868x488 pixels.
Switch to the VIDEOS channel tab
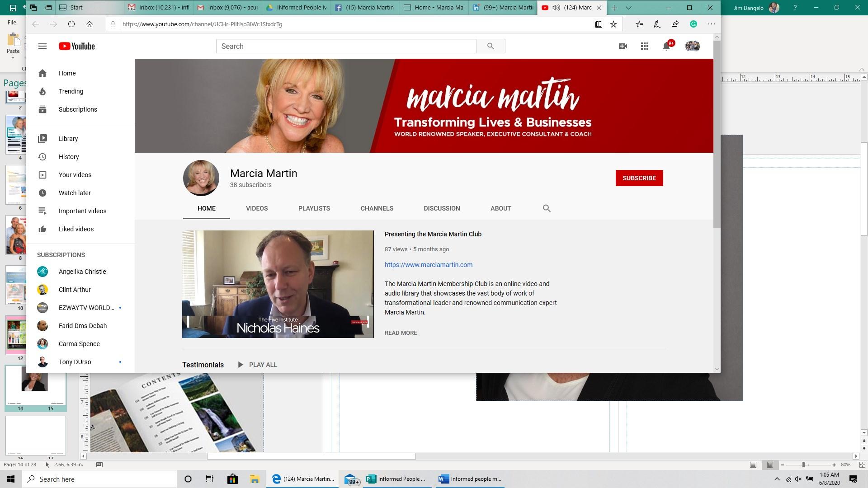pyautogui.click(x=257, y=208)
